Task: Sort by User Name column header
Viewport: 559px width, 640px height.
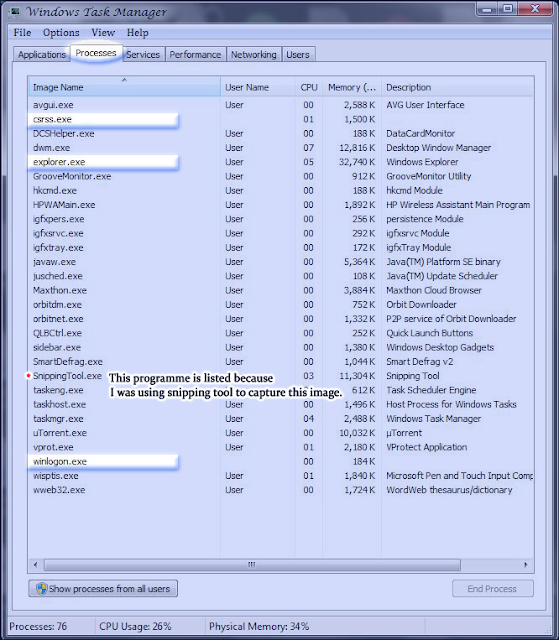Action: tap(257, 87)
